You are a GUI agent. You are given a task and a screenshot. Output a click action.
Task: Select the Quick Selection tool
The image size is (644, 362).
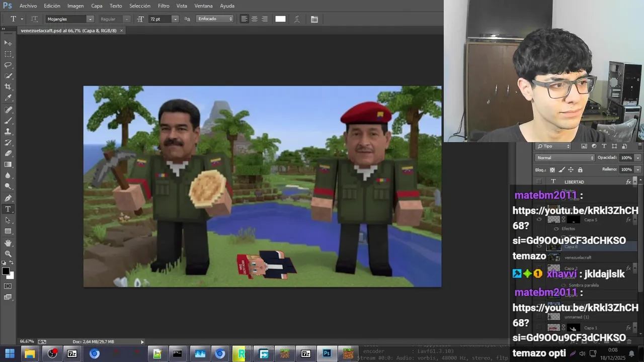click(8, 76)
